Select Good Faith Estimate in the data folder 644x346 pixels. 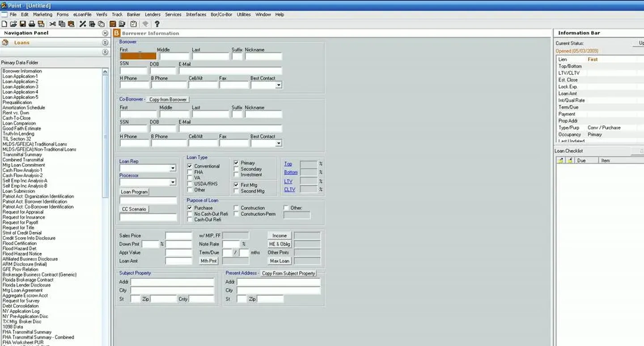pyautogui.click(x=21, y=128)
